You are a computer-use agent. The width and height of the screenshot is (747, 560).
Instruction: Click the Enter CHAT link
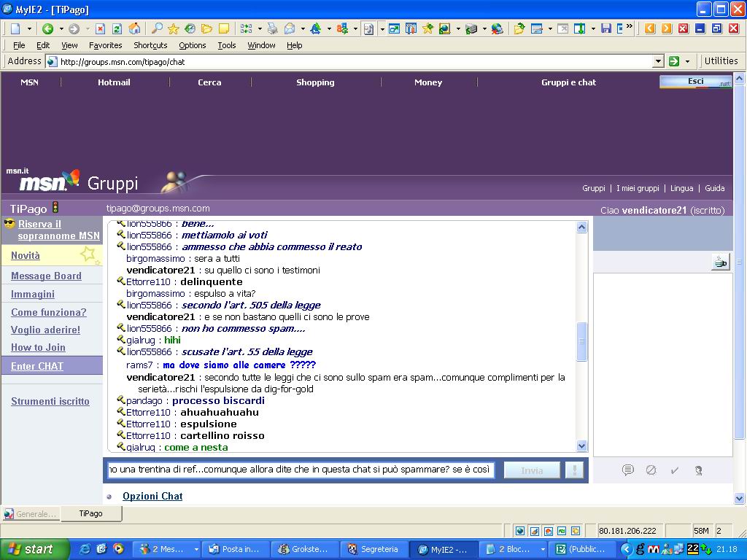click(37, 366)
